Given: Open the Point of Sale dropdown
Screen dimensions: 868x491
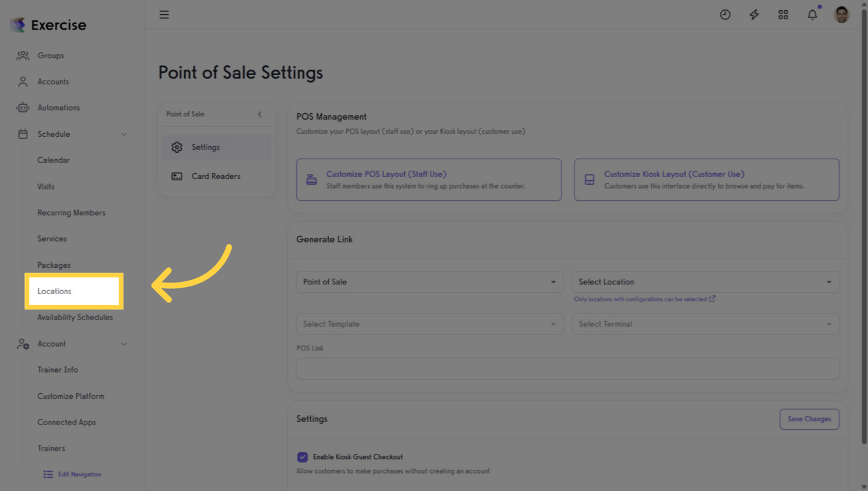Looking at the screenshot, I should tap(429, 282).
